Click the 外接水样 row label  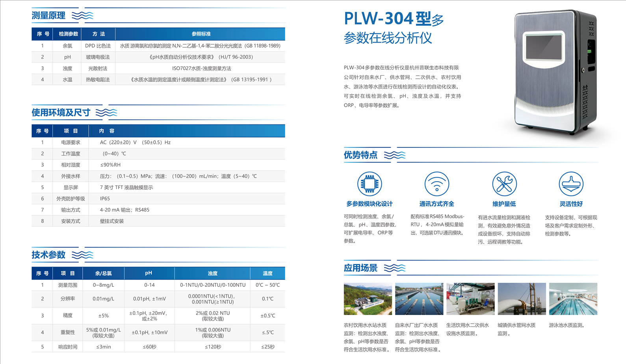click(71, 176)
